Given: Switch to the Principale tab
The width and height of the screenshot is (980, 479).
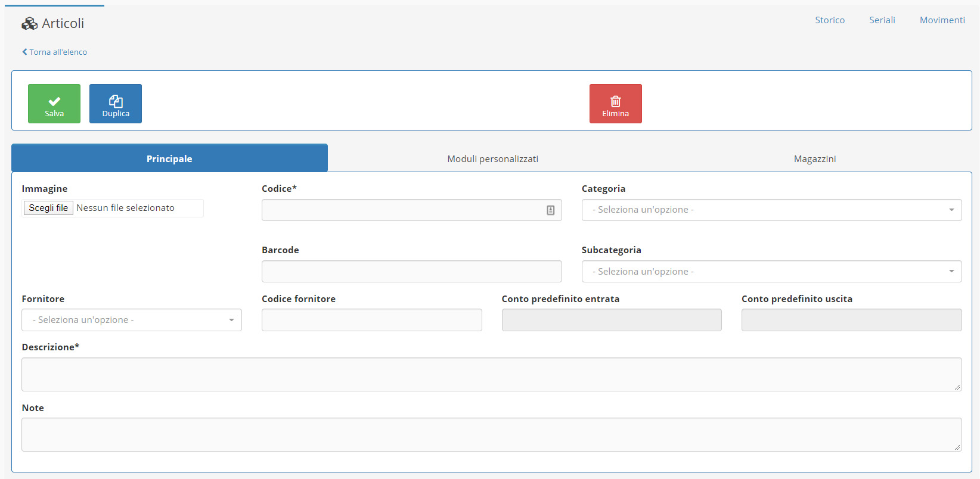Looking at the screenshot, I should point(169,158).
